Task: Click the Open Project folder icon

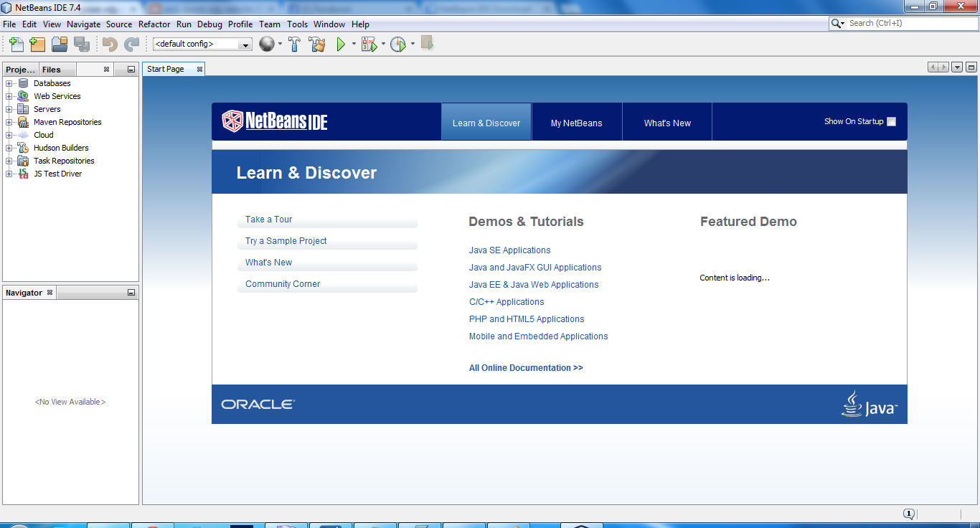Action: point(60,44)
